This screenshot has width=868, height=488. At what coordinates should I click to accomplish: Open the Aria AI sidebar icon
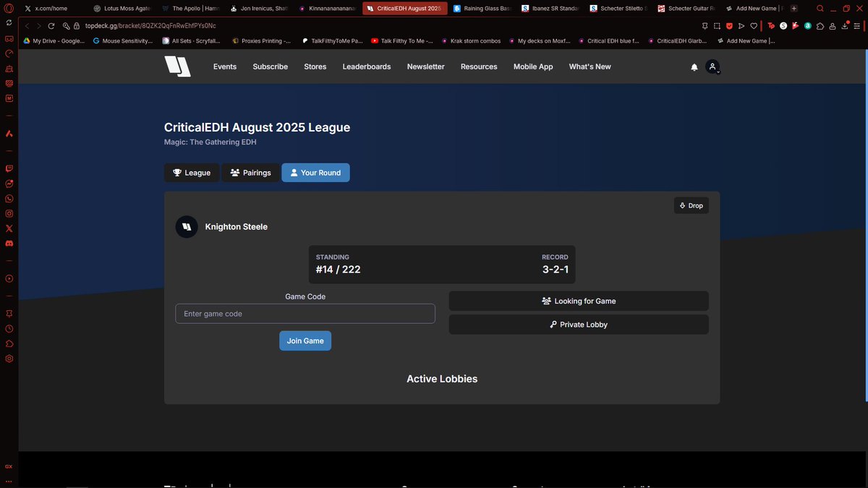coord(9,134)
